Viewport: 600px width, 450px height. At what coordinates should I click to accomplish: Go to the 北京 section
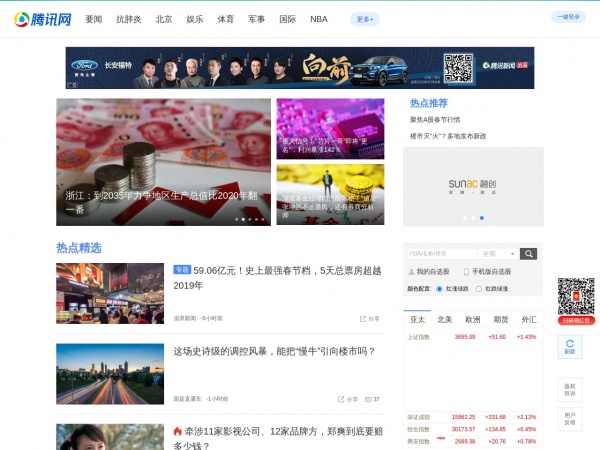click(x=164, y=19)
